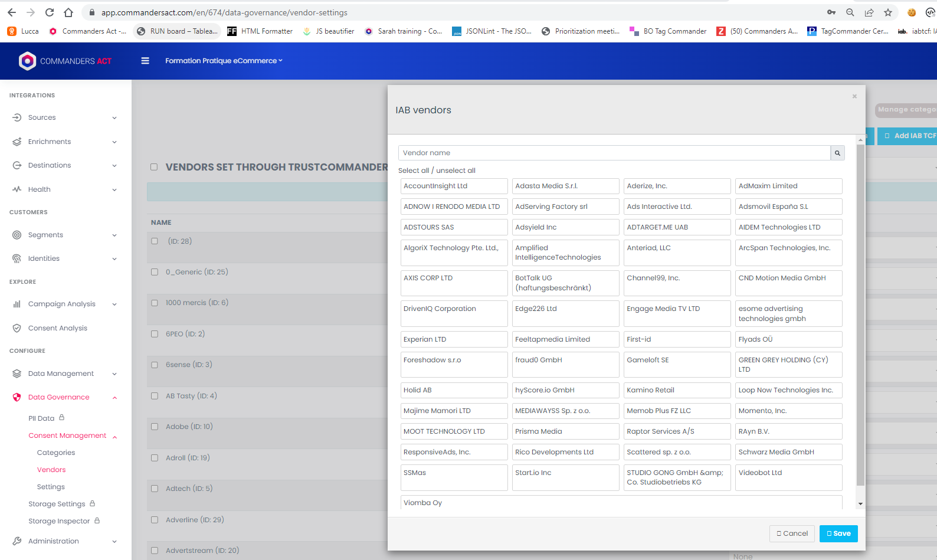Click the Health pulse icon
937x560 pixels.
click(17, 189)
